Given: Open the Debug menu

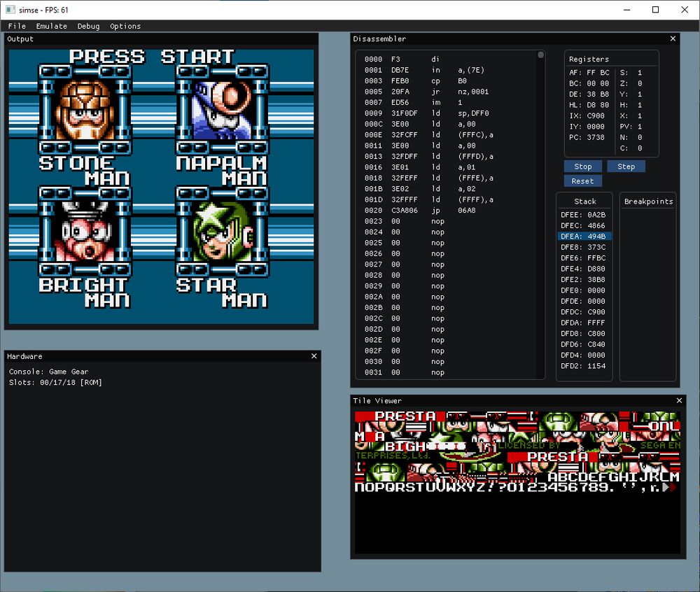Looking at the screenshot, I should (88, 26).
